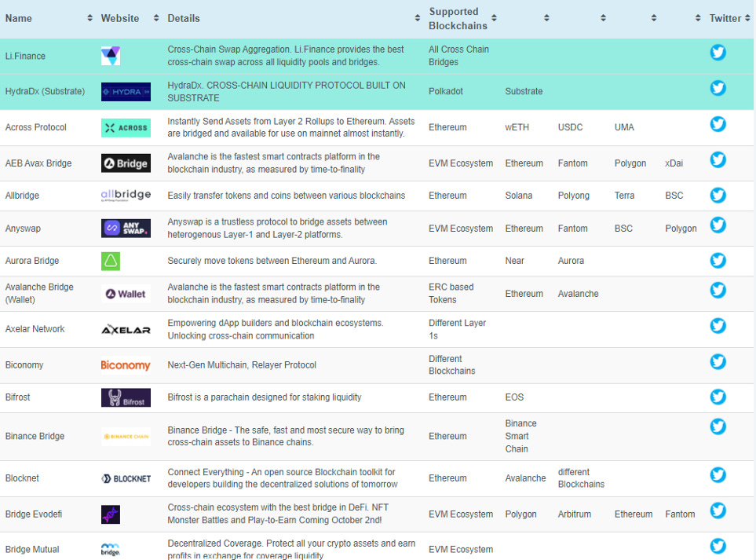The image size is (756, 560).
Task: Select the Li.Finance name cell
Action: pos(25,56)
